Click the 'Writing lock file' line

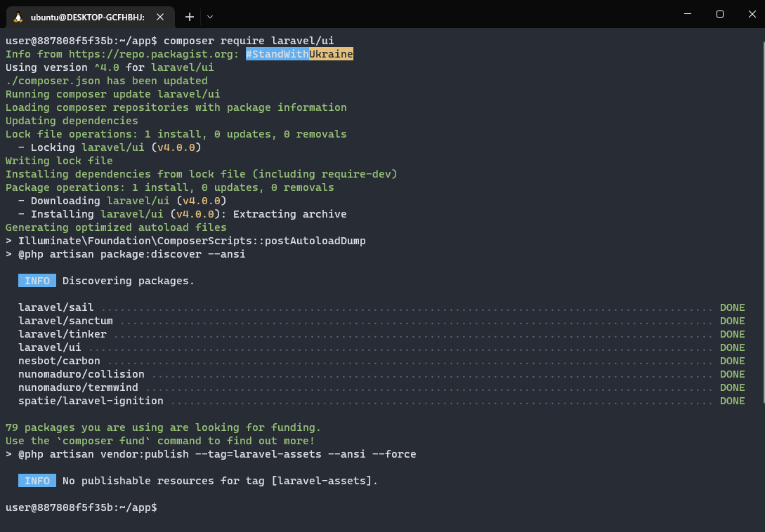click(x=59, y=161)
